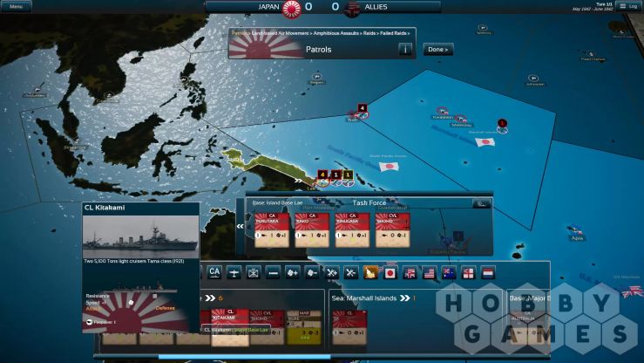Filter units by Australia flag

[x=449, y=272]
